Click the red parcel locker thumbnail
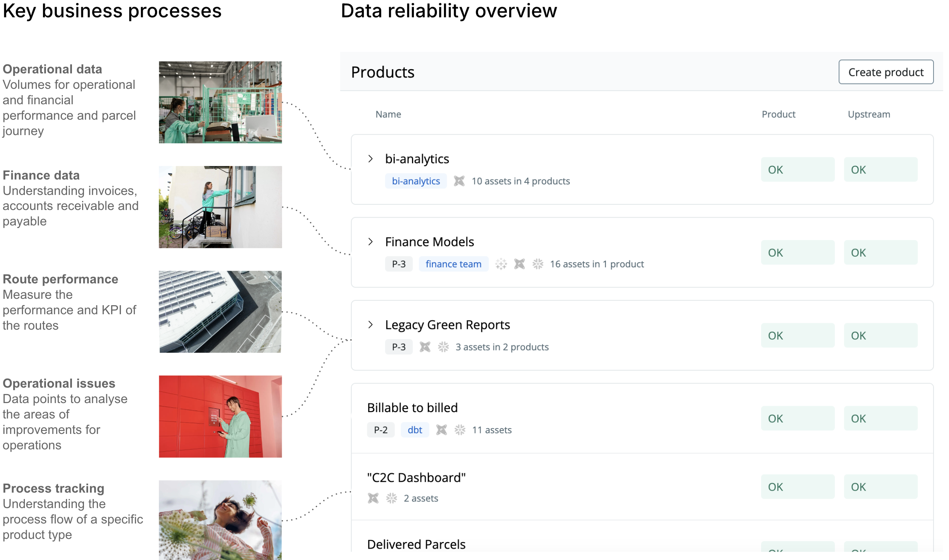Image resolution: width=949 pixels, height=560 pixels. point(220,417)
